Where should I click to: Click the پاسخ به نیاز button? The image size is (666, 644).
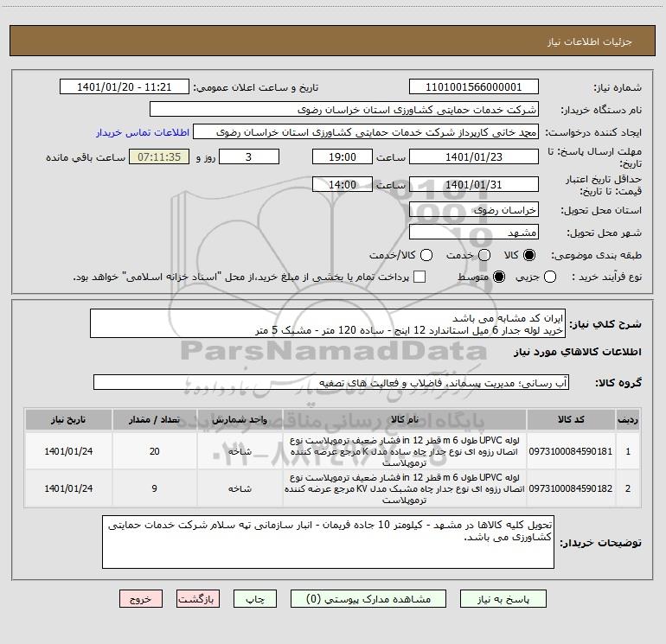503,599
